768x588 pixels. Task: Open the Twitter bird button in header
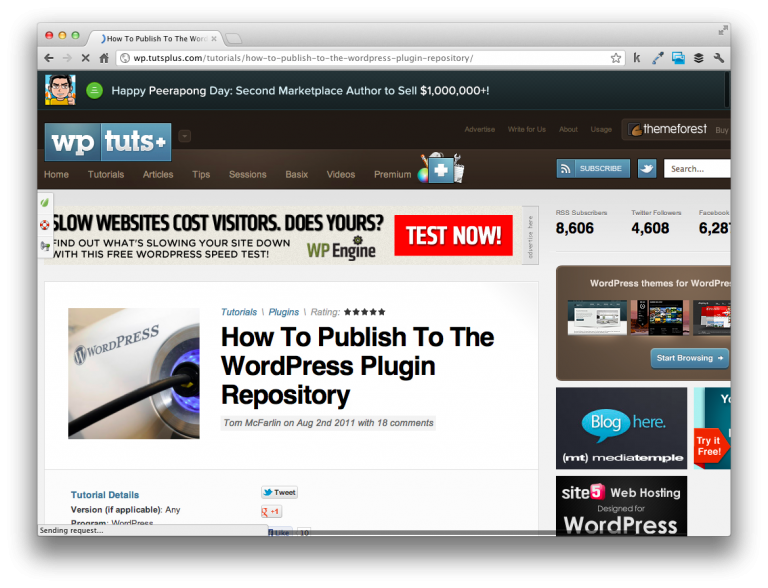[x=647, y=169]
